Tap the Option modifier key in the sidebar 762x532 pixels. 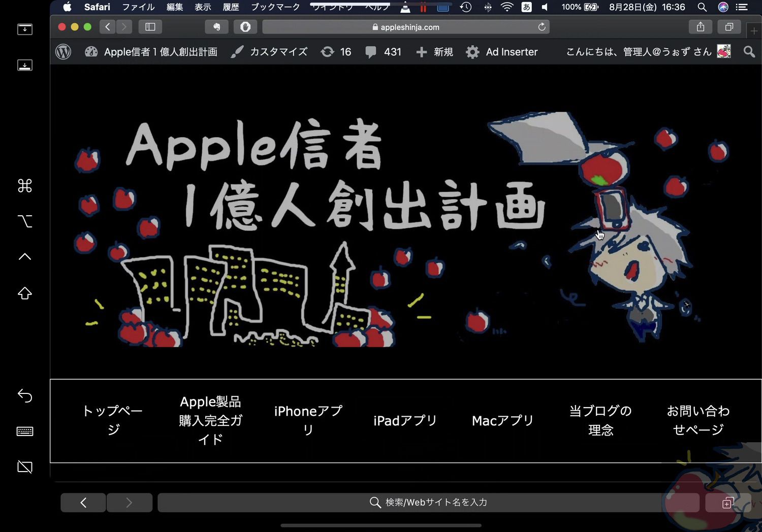click(x=24, y=221)
